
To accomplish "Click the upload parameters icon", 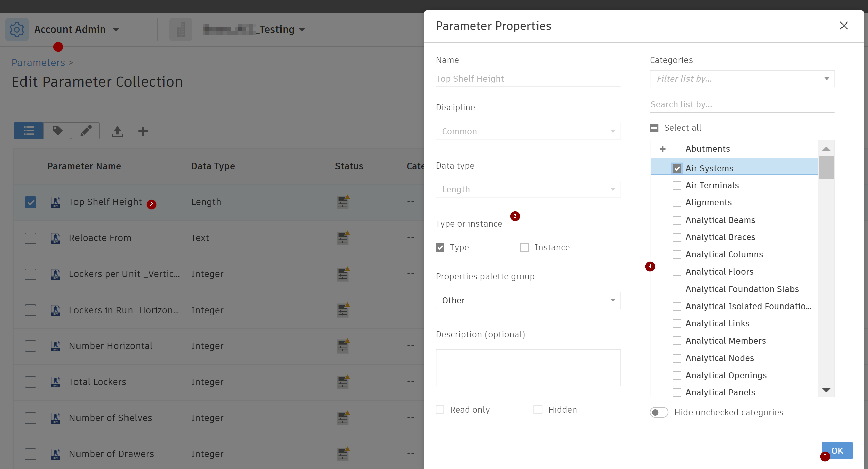I will pos(117,131).
